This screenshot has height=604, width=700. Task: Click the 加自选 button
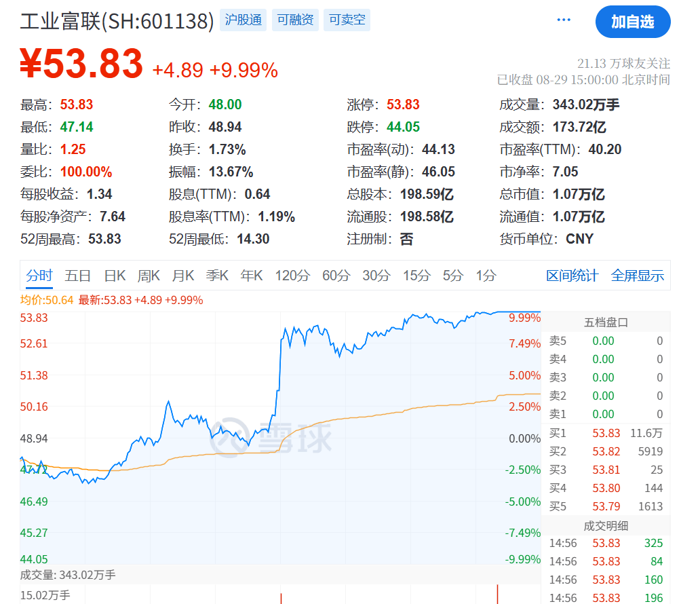pos(633,22)
